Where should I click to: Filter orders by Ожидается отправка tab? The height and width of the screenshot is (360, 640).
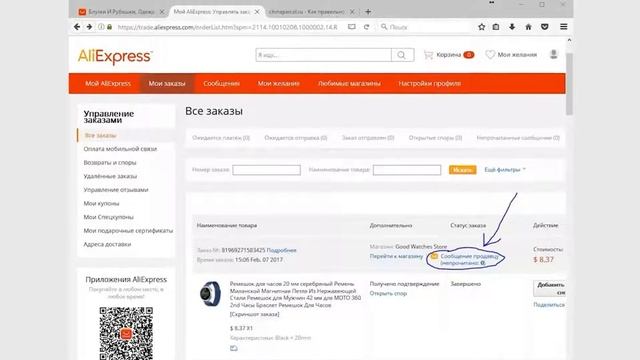point(296,138)
